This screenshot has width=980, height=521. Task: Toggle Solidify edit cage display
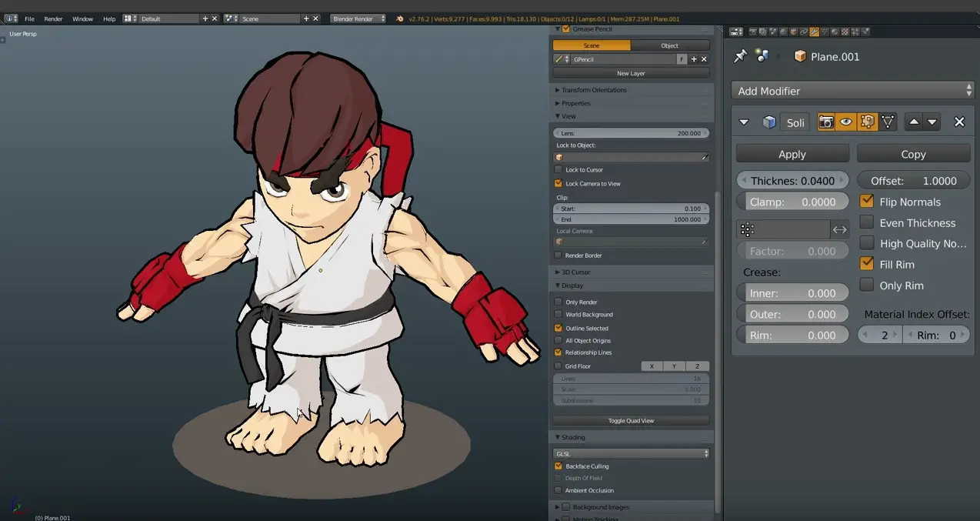888,122
